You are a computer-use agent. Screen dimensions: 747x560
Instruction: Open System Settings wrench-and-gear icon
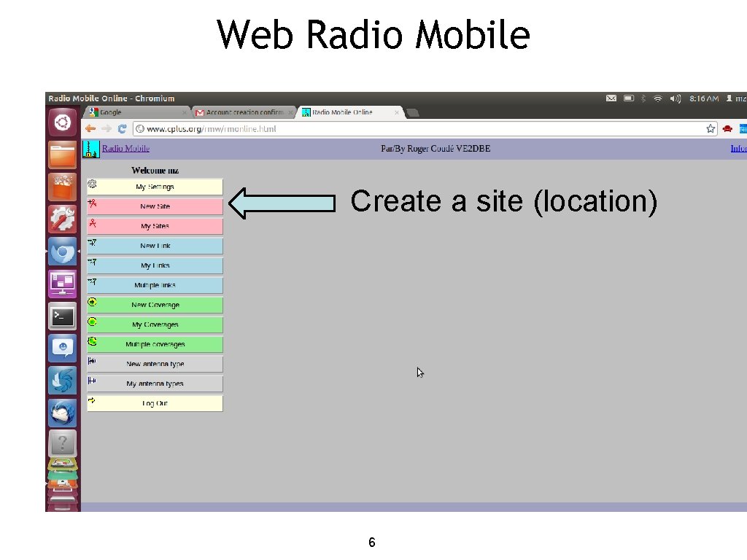63,219
